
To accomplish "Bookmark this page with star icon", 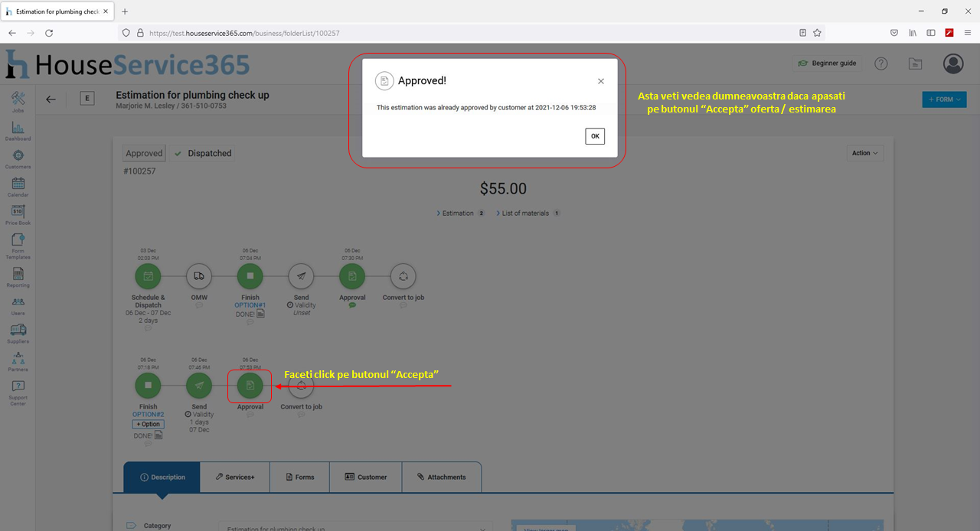I will point(817,33).
